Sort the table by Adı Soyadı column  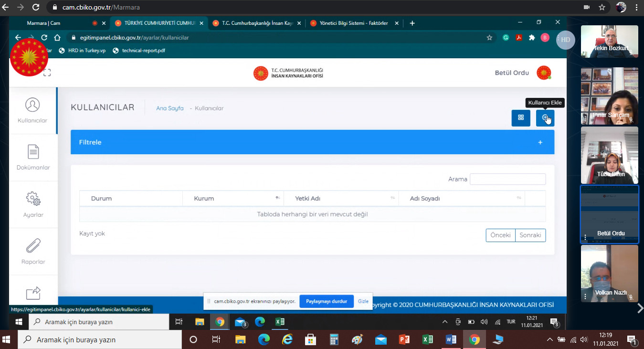[x=461, y=198]
